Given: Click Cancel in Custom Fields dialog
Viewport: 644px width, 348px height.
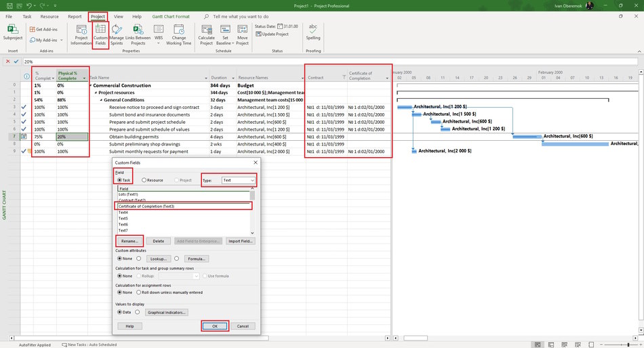Looking at the screenshot, I should tap(243, 326).
